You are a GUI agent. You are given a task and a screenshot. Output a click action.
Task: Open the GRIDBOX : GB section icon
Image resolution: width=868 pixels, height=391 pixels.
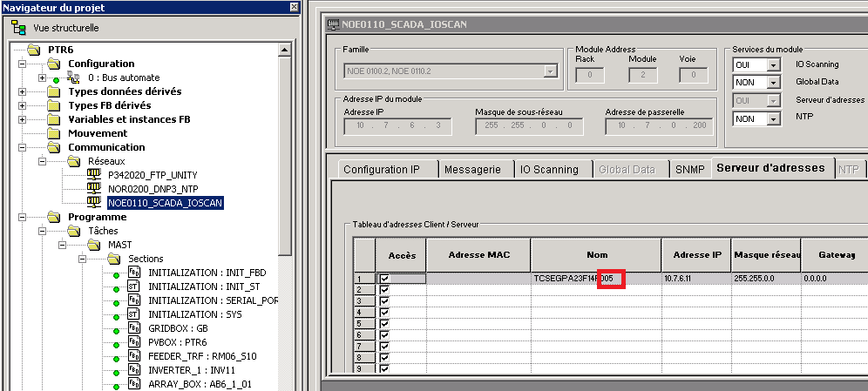[134, 328]
